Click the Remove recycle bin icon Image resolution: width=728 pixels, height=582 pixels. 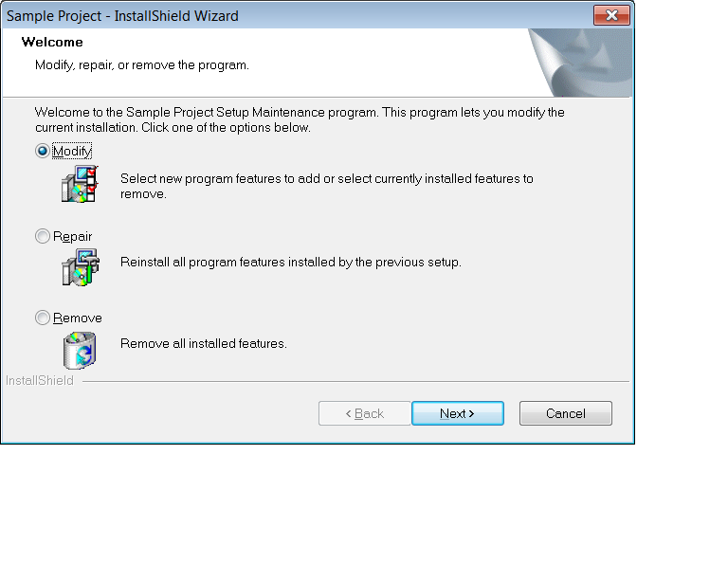[x=80, y=351]
